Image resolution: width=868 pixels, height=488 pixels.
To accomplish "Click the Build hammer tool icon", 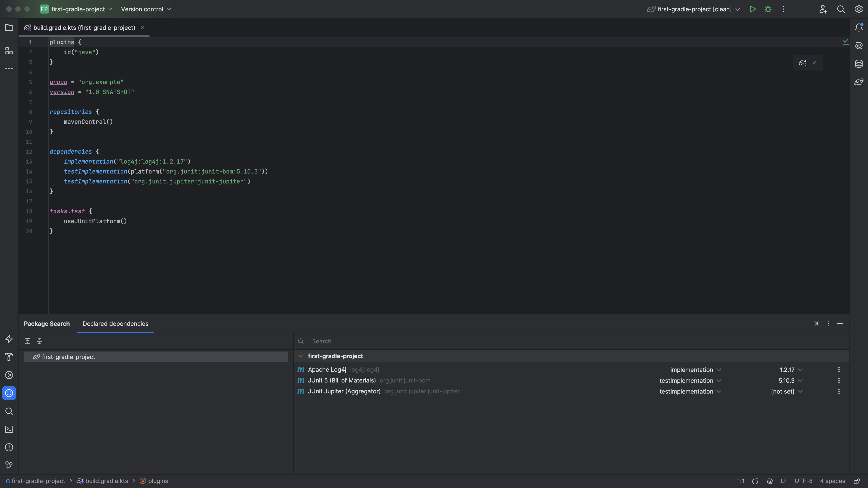I will tap(9, 357).
